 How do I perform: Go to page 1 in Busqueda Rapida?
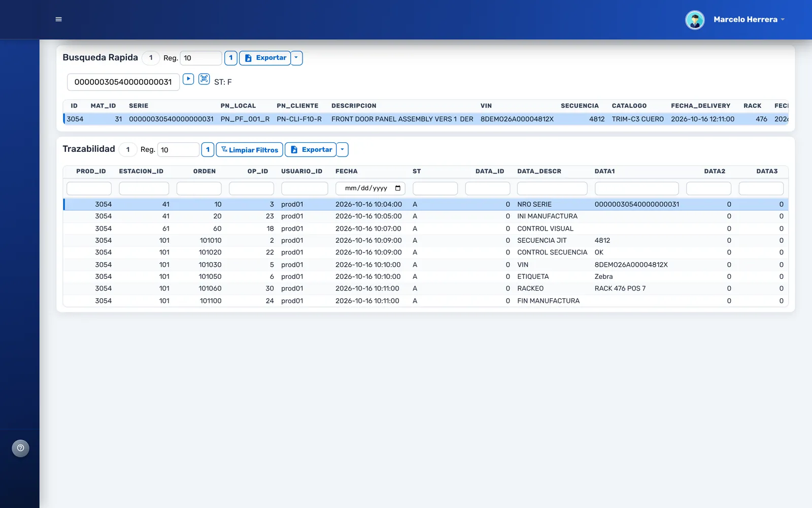pos(230,58)
